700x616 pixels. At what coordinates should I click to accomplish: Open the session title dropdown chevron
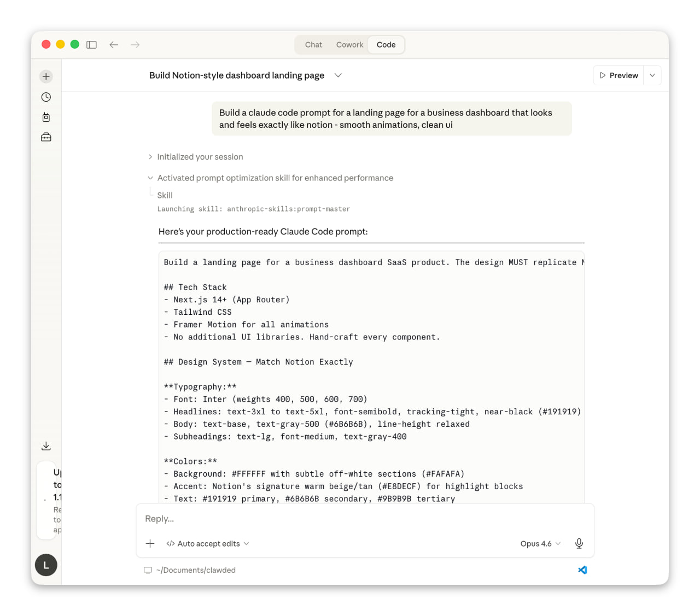click(x=338, y=75)
